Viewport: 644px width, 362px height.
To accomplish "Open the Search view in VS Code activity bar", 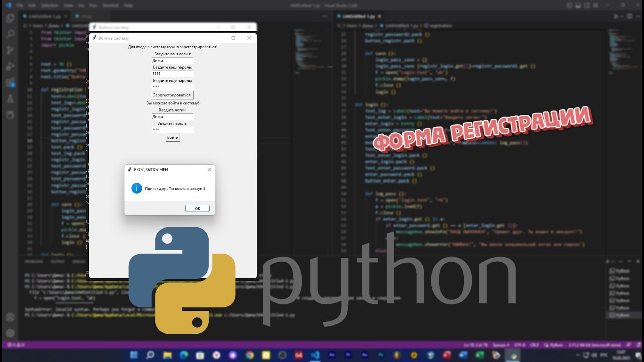I will tap(10, 35).
